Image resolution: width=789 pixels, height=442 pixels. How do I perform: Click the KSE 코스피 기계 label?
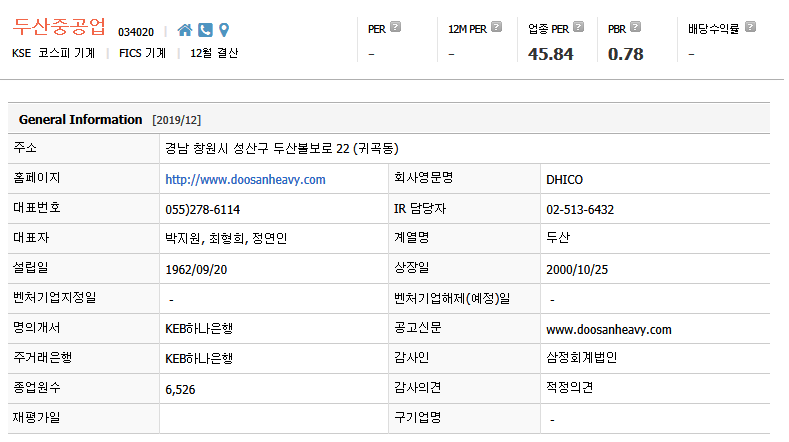53,53
